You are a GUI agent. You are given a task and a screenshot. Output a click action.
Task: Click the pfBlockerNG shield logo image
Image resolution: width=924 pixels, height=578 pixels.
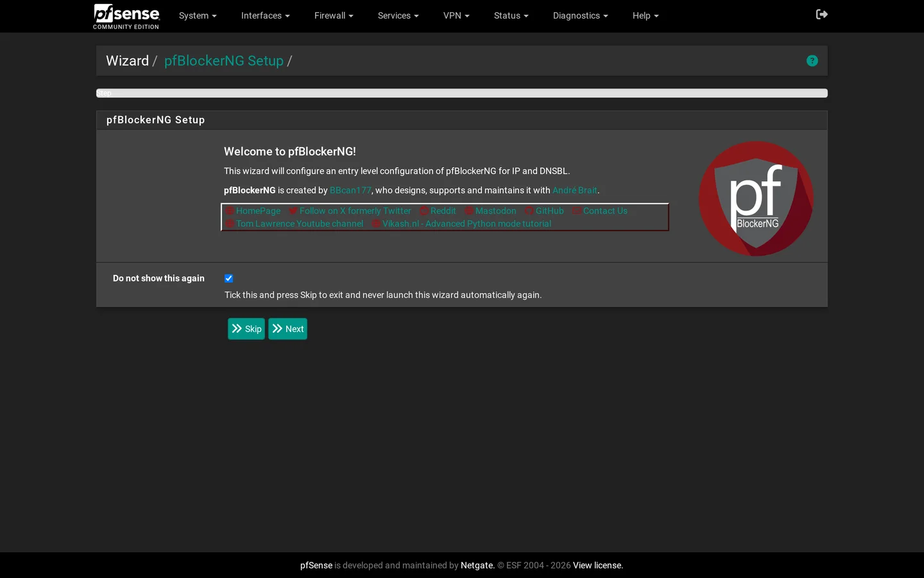pyautogui.click(x=756, y=198)
